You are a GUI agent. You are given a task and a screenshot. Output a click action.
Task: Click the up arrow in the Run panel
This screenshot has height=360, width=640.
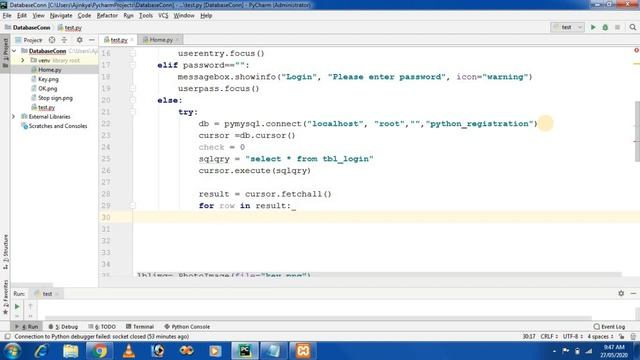coord(30,306)
